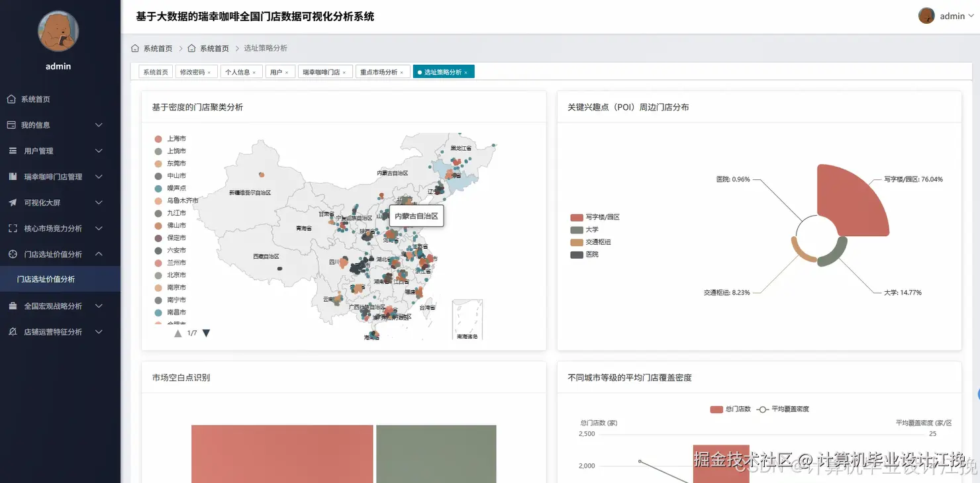
Task: Toggle 噪声点 in the map legend
Action: pos(170,189)
